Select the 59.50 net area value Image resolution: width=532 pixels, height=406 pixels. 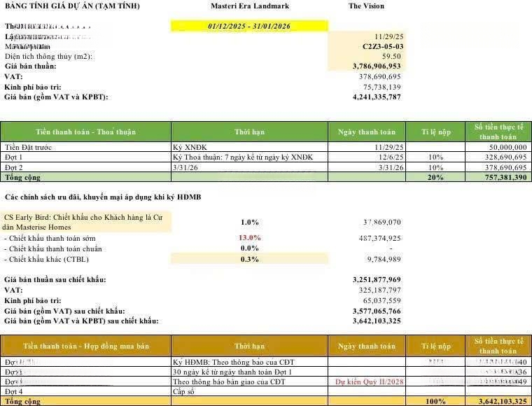(391, 56)
